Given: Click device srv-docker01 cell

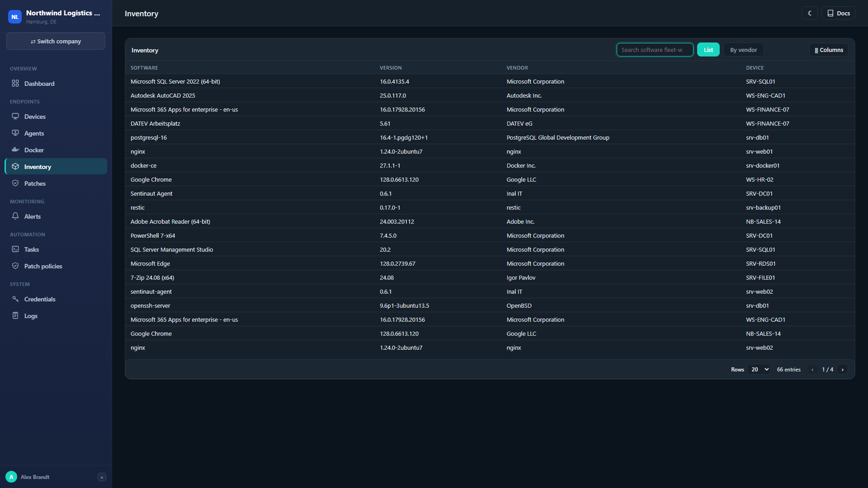Looking at the screenshot, I should tap(763, 165).
